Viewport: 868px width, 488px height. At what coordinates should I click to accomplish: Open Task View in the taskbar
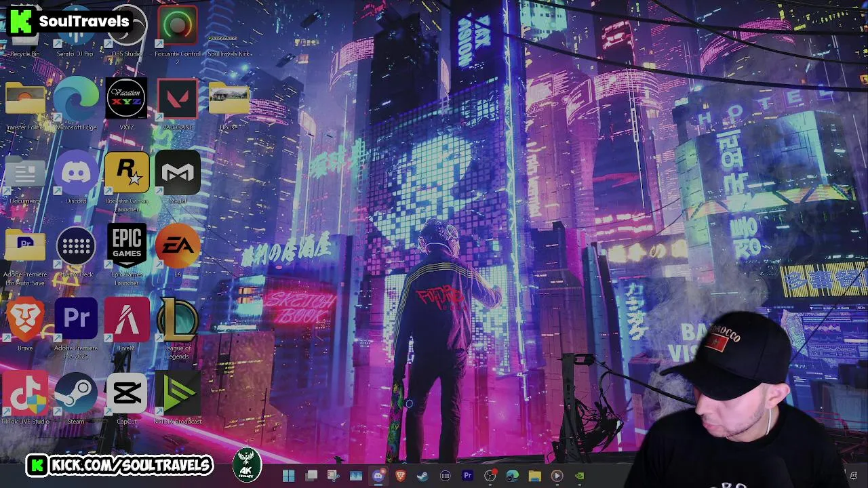coord(311,476)
